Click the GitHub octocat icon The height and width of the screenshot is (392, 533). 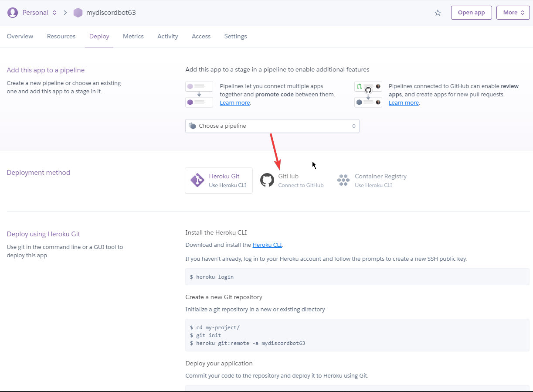click(x=267, y=180)
